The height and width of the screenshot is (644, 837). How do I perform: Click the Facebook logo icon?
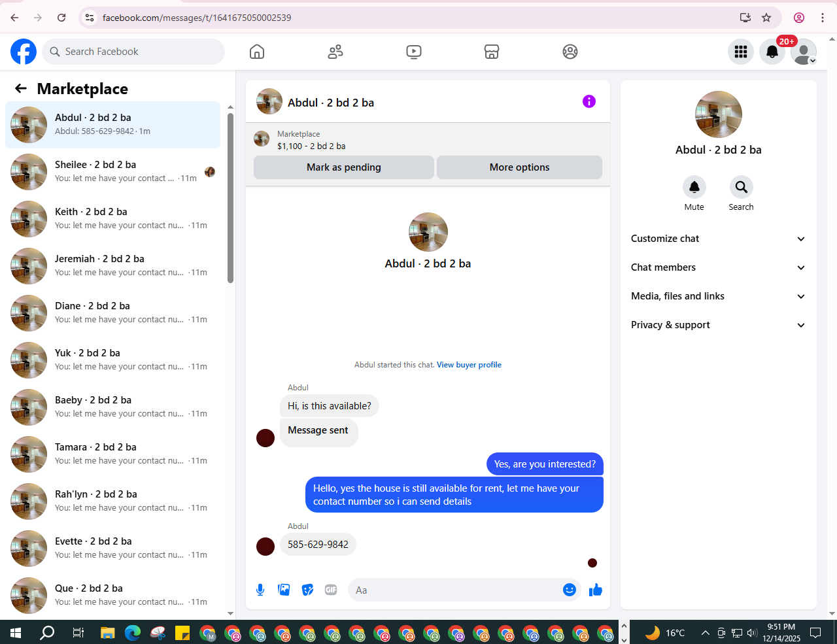(x=24, y=52)
